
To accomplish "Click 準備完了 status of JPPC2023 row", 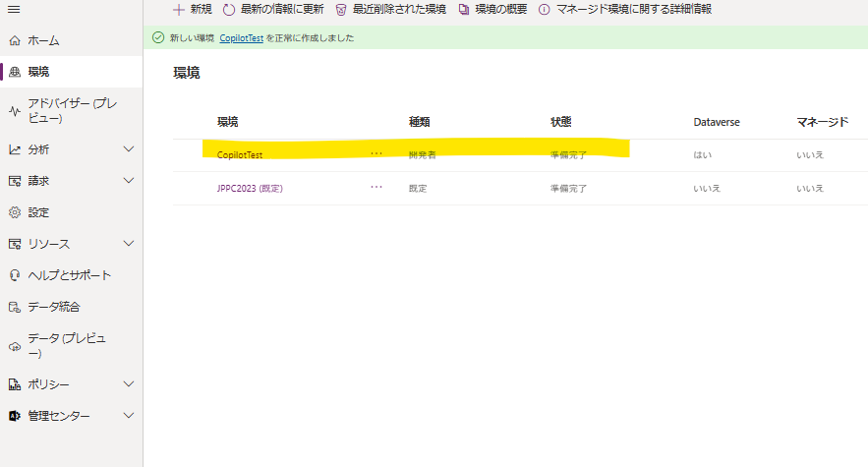I will [568, 189].
